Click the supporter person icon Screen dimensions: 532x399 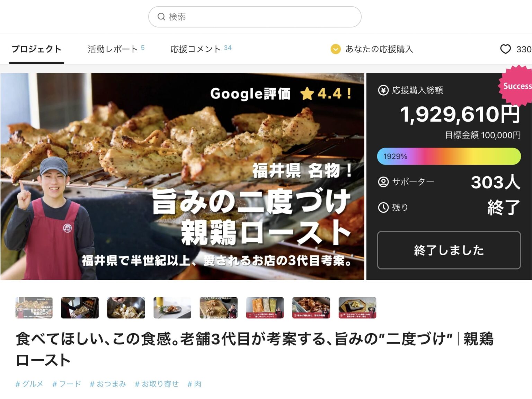pos(383,182)
